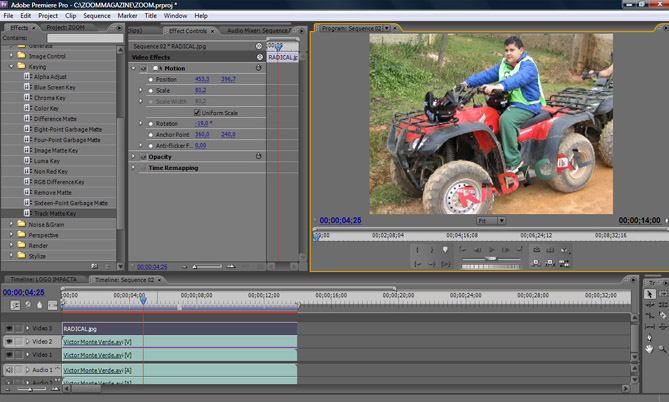Toggle animation stopwatch for Rotation
669x402 pixels.
pos(151,123)
